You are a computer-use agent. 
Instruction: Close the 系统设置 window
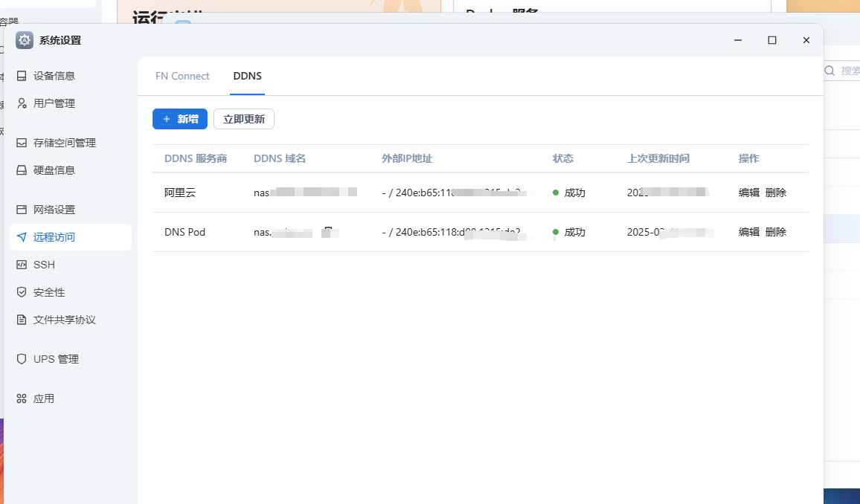pyautogui.click(x=806, y=40)
